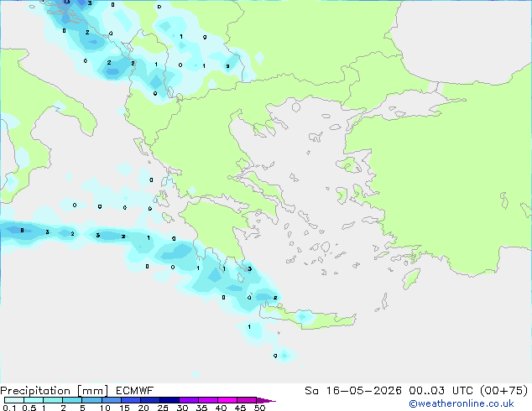Select the 30–35 mm purple legend swatch
This screenshot has width=532, height=411.
click(x=188, y=400)
